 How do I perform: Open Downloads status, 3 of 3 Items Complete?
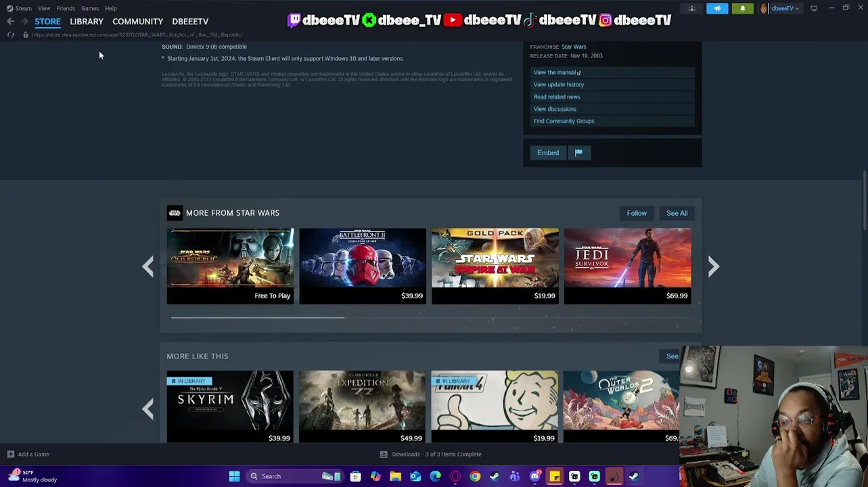(436, 455)
